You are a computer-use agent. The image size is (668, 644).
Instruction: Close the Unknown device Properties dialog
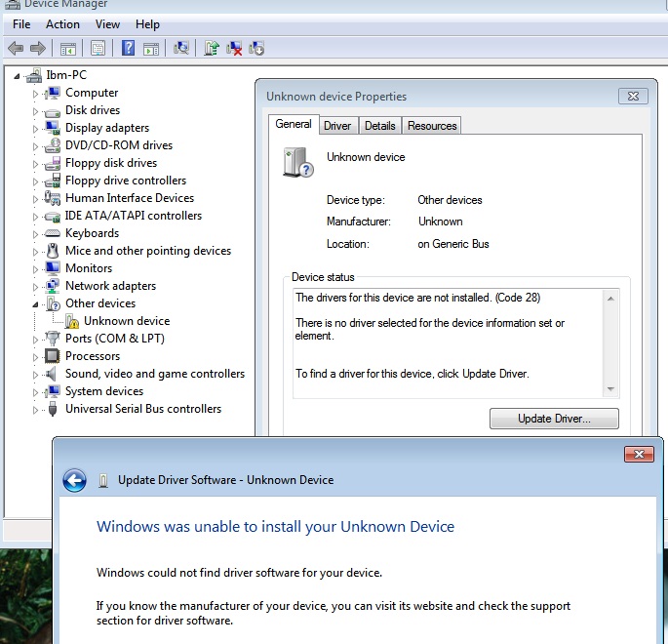coord(633,97)
